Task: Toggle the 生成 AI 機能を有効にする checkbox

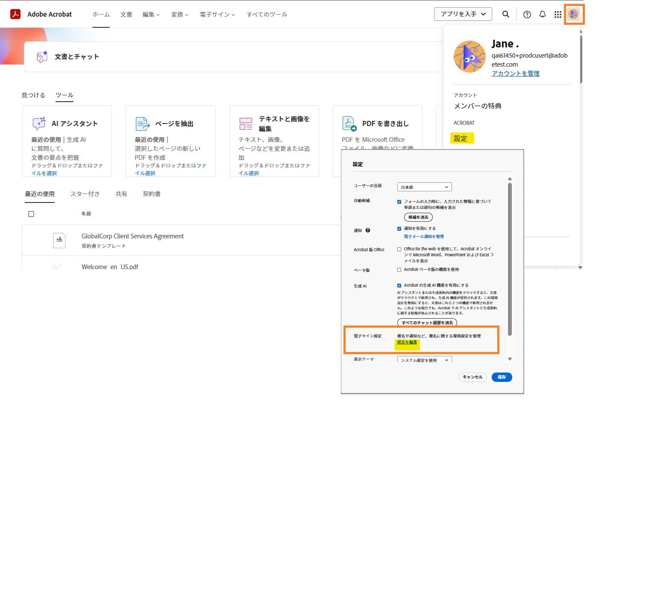Action: [x=399, y=285]
